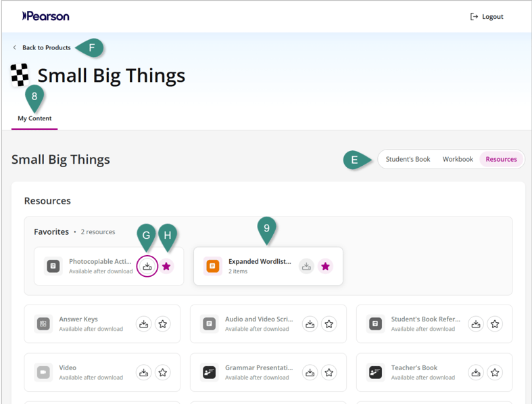The width and height of the screenshot is (532, 404).
Task: Download the Teacher's Book resource
Action: click(476, 372)
